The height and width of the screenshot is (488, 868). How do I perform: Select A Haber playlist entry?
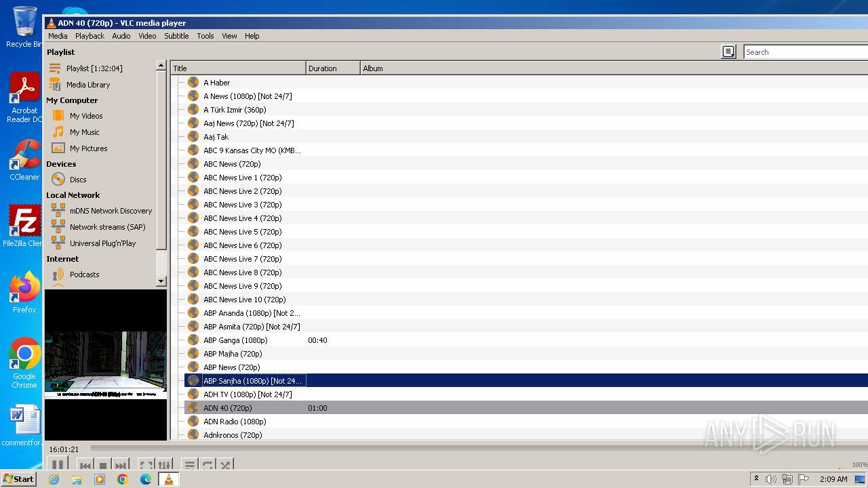pyautogui.click(x=216, y=83)
